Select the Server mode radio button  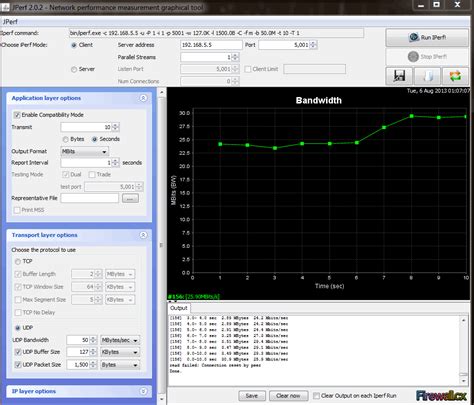pos(74,69)
